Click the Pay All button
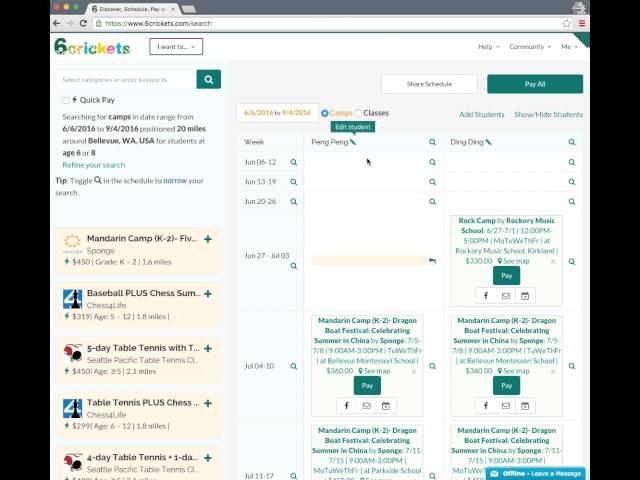 click(535, 84)
